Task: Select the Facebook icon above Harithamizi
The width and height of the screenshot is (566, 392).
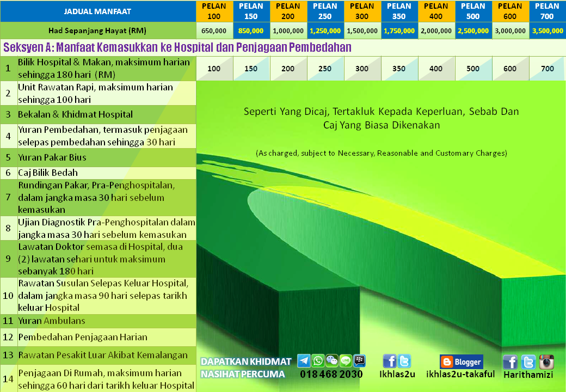Action: point(511,362)
